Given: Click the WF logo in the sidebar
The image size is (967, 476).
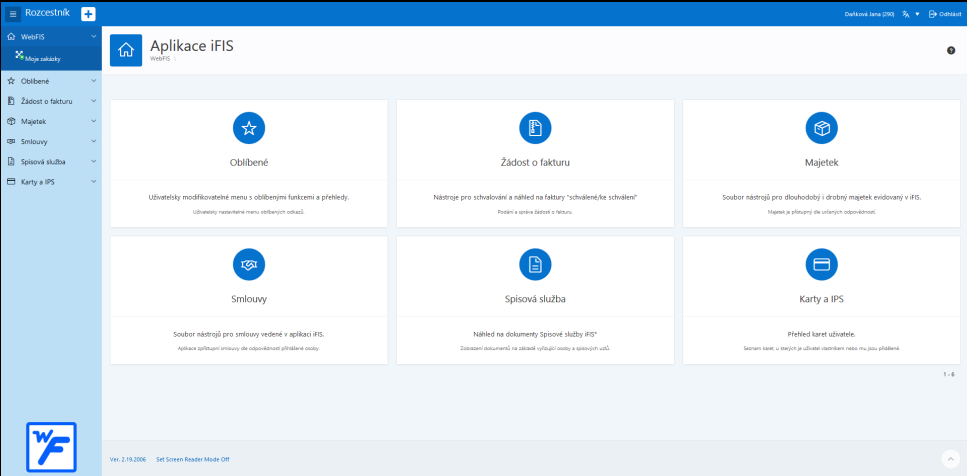Looking at the screenshot, I should coord(51,448).
